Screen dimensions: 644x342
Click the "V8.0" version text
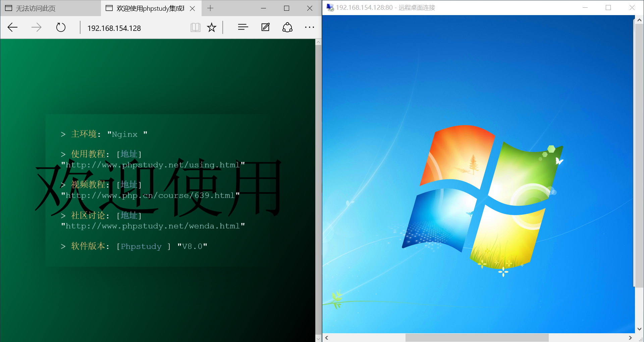[192, 247]
